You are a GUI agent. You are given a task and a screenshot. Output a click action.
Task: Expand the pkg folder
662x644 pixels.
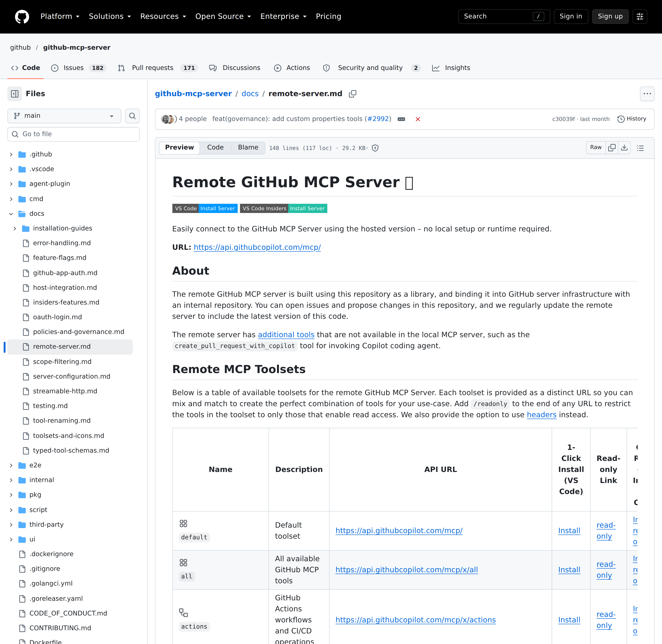coord(11,495)
